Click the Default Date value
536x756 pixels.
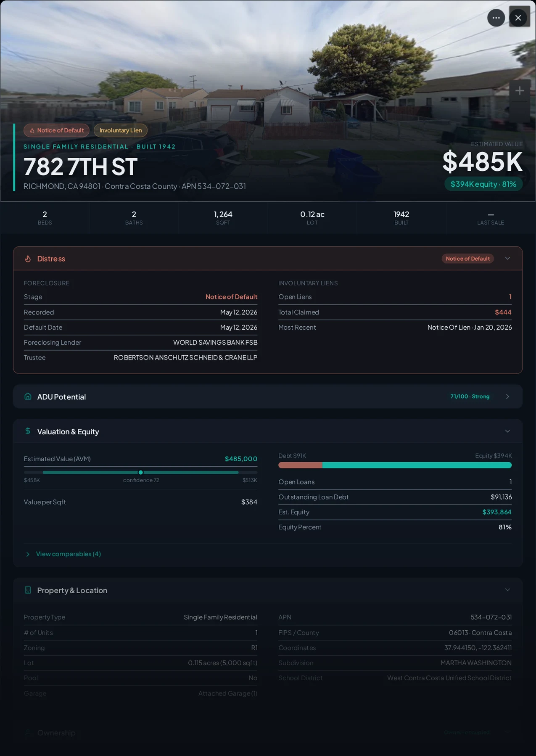[239, 328]
